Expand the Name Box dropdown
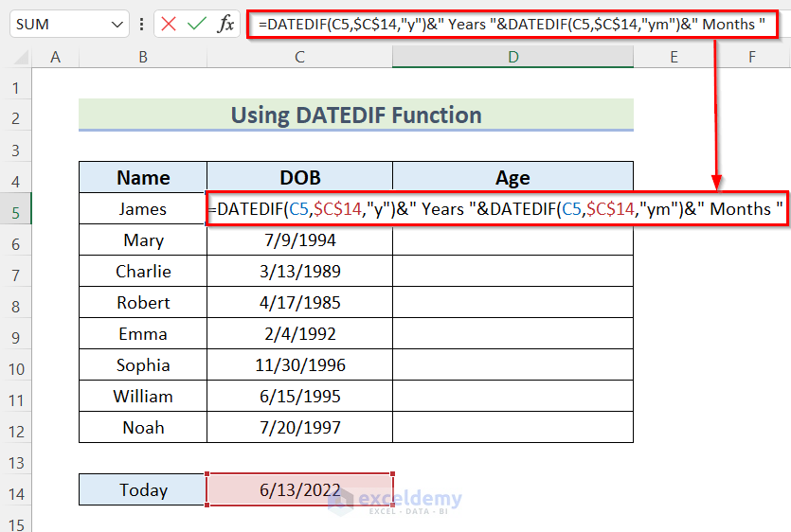The height and width of the screenshot is (532, 791). coord(117,24)
